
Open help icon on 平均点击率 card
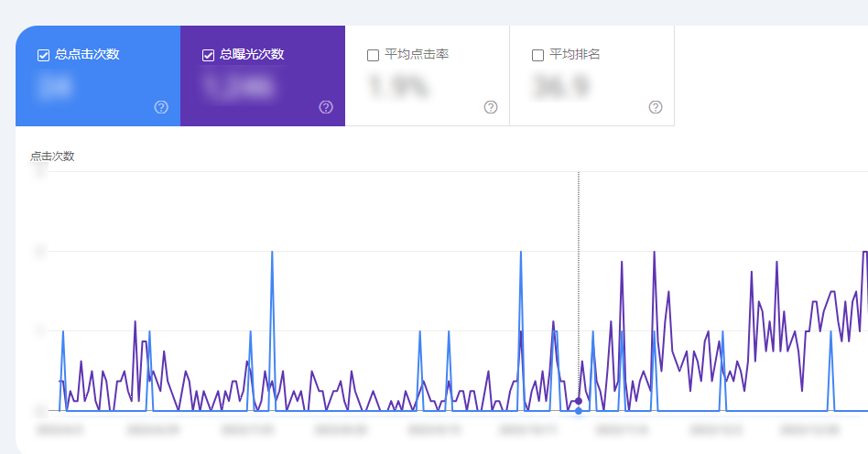(491, 107)
